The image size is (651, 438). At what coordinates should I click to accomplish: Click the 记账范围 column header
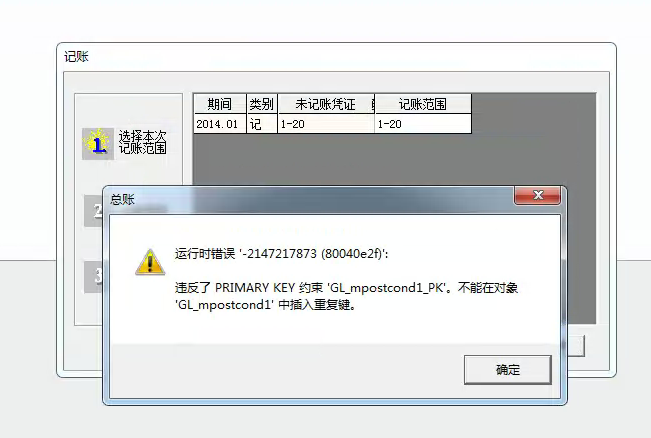(x=423, y=104)
